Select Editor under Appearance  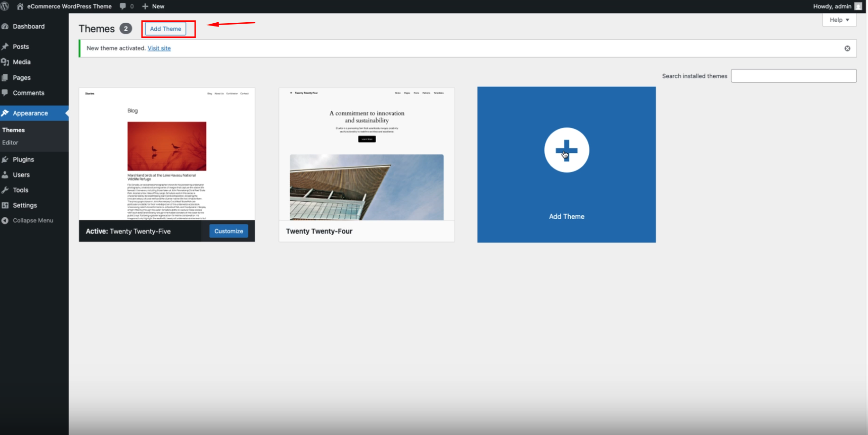tap(10, 142)
